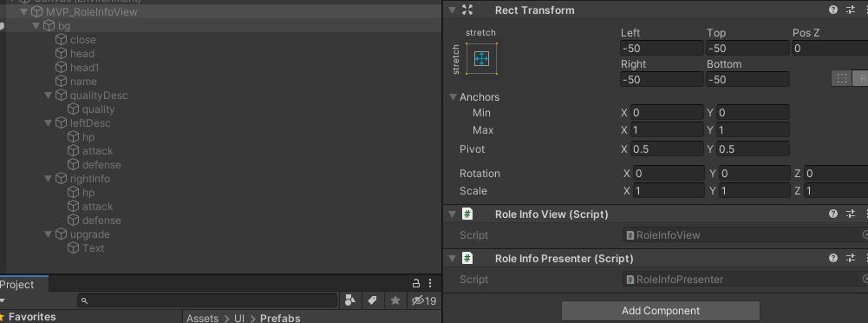Image resolution: width=868 pixels, height=323 pixels.
Task: Open Role Info View presets icon
Action: click(851, 214)
